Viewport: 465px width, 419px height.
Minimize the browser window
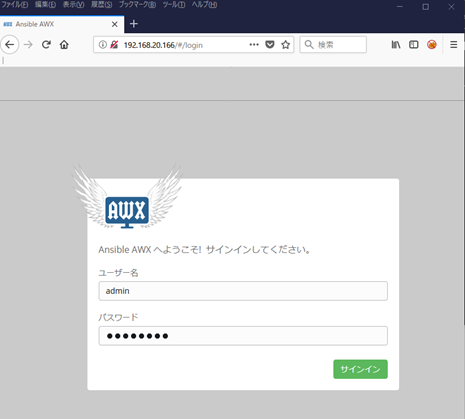pyautogui.click(x=400, y=7)
